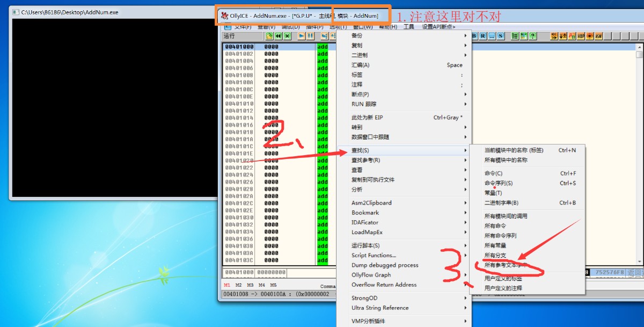Screen dimensions: 644x327
Task: Select 所有参考文本字串 in the submenu
Action: [x=528, y=265]
